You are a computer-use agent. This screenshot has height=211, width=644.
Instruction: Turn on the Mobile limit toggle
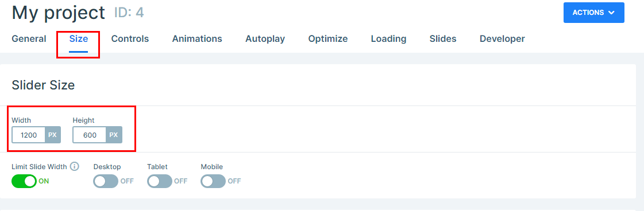(213, 181)
